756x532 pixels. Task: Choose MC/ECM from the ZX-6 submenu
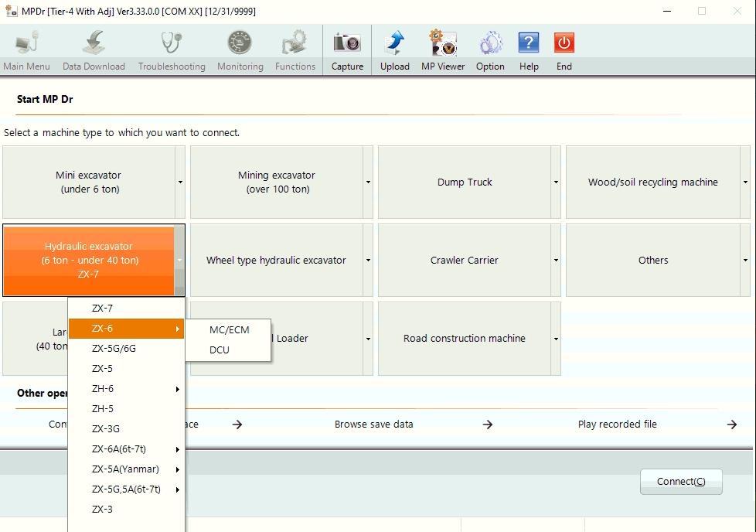pyautogui.click(x=229, y=329)
